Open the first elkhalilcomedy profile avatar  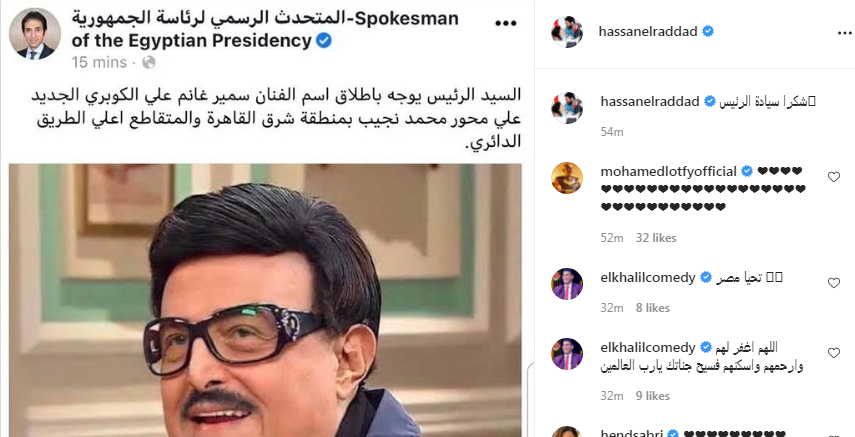[x=567, y=284]
